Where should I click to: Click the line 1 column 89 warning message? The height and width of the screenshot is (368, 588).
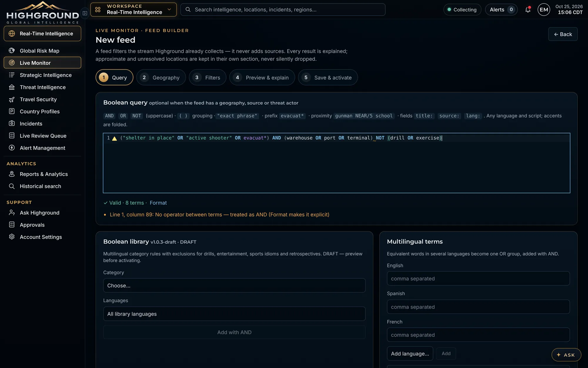coord(219,215)
